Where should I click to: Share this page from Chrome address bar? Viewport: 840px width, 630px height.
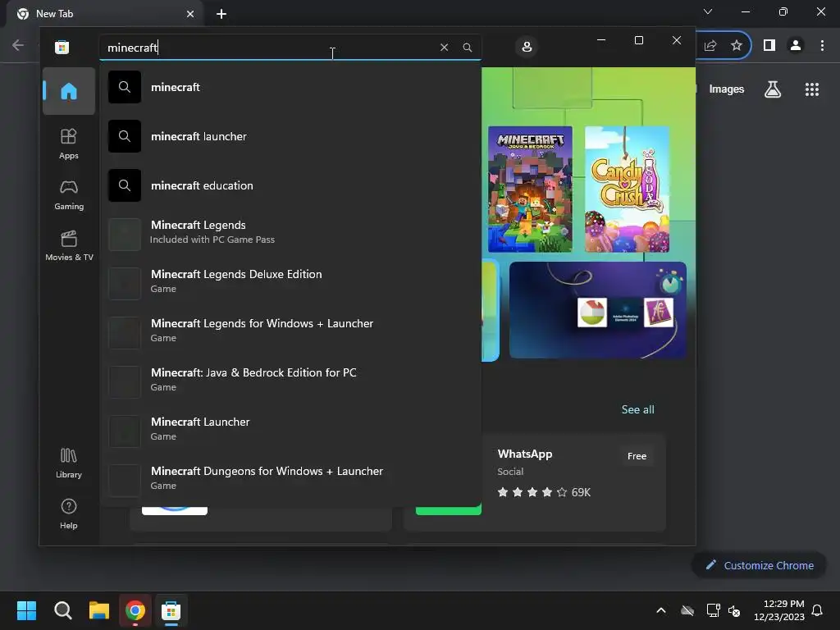coord(710,46)
